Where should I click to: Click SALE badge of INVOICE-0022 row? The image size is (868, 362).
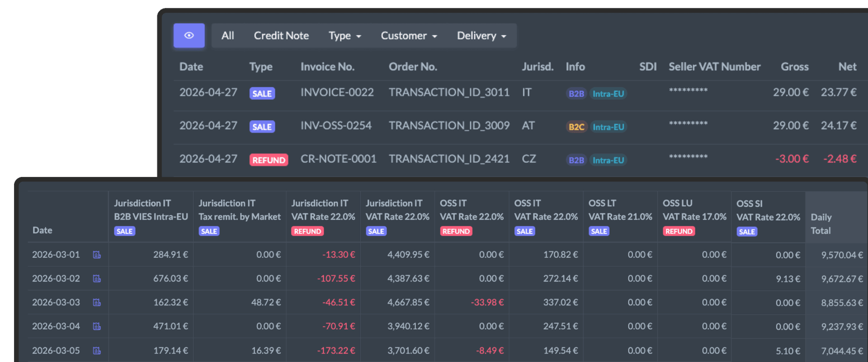coord(262,94)
